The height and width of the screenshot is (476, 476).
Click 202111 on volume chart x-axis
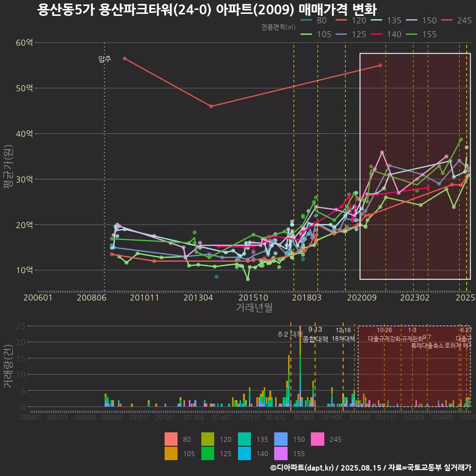tap(386, 417)
